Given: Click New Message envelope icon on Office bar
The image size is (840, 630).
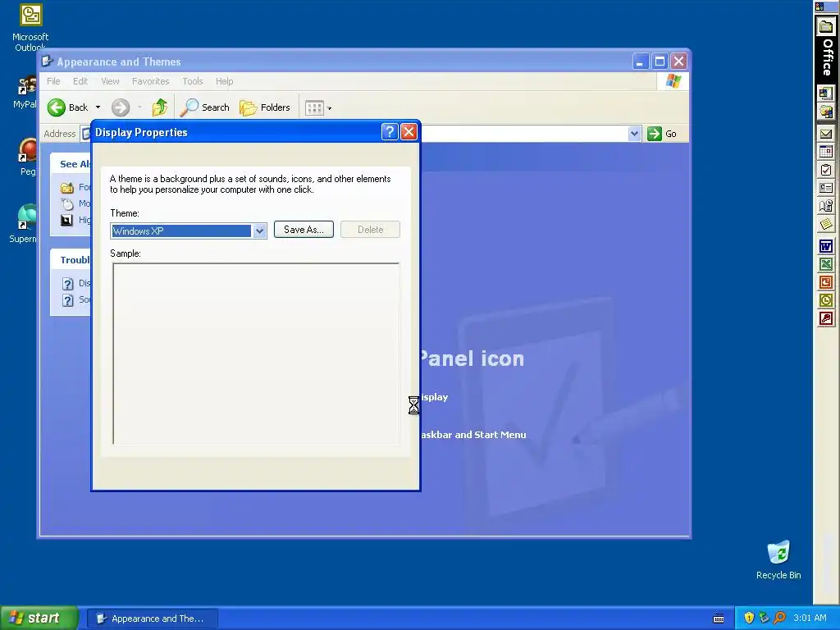Looking at the screenshot, I should 826,134.
